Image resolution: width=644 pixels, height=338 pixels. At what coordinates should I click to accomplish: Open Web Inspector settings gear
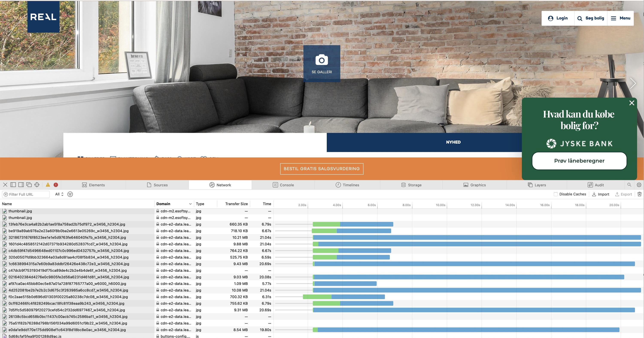tap(639, 185)
